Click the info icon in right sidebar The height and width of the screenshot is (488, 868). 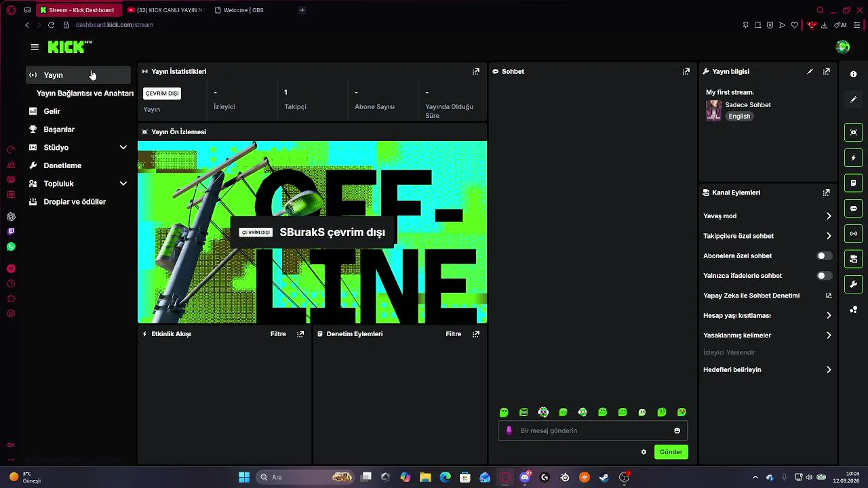click(x=854, y=75)
